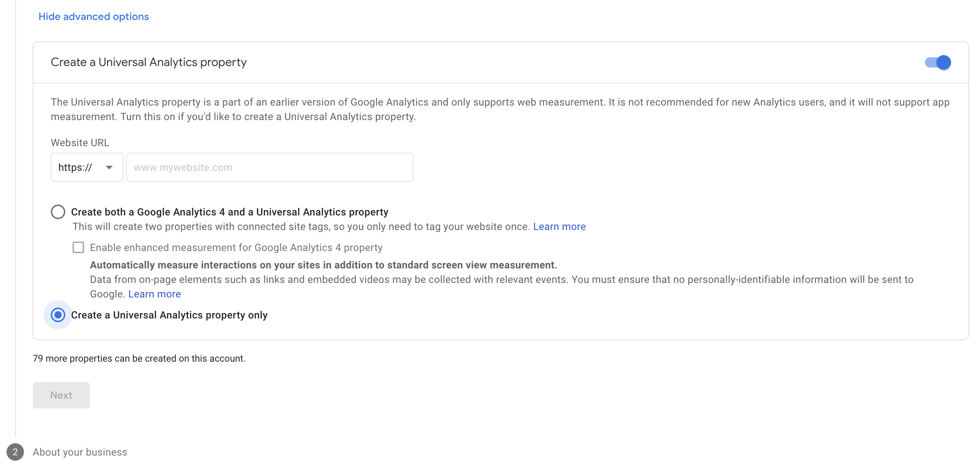This screenshot has height=473, width=980.
Task: Open "Learn more" about connected site tags
Action: 560,226
